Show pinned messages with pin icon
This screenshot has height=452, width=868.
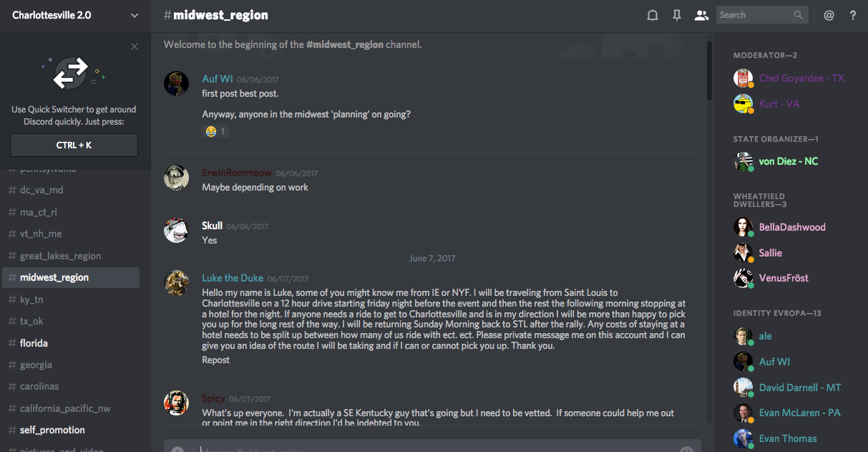pyautogui.click(x=677, y=15)
